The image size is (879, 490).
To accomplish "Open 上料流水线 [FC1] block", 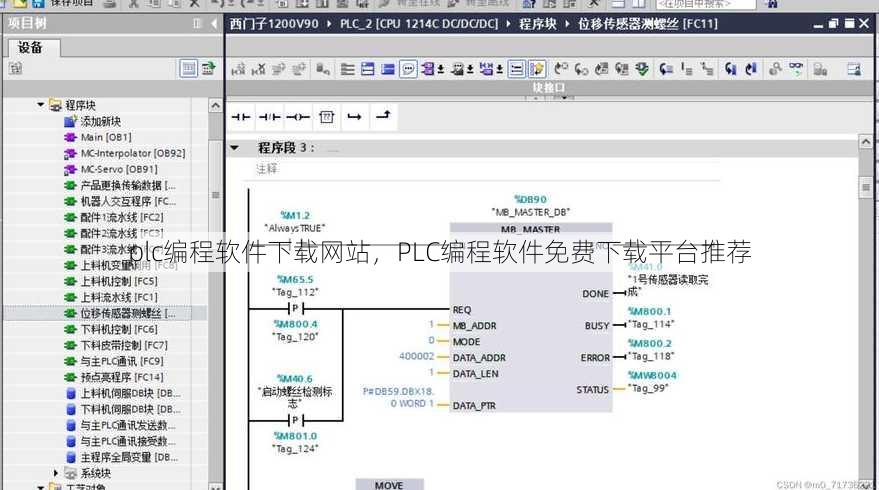I will [x=119, y=297].
